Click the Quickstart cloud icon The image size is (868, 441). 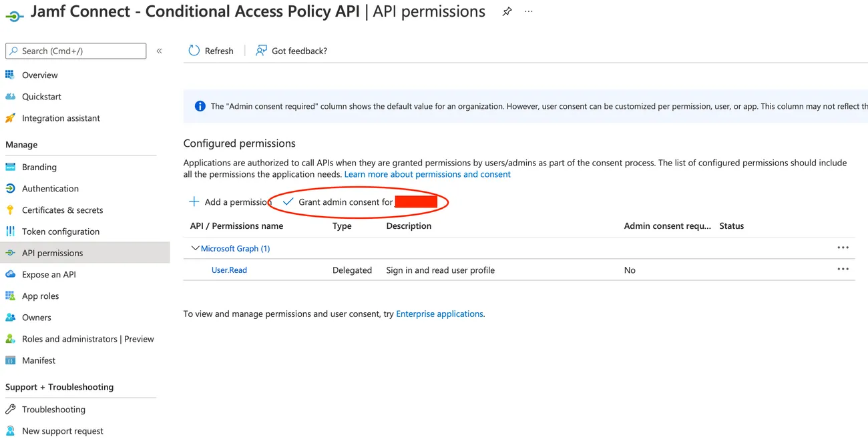[x=10, y=96]
